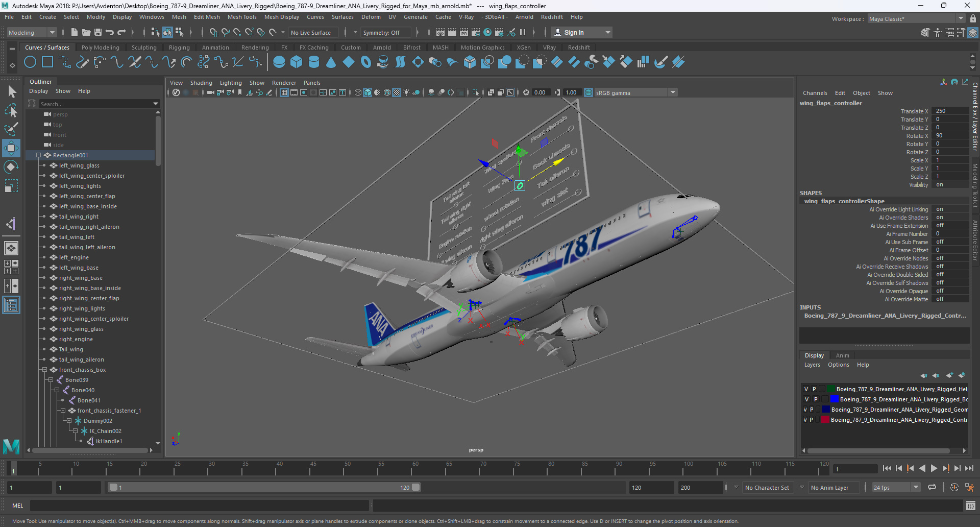Screen dimensions: 980x527
Task: Select the NURBS square tool on shelf
Action: (x=47, y=62)
